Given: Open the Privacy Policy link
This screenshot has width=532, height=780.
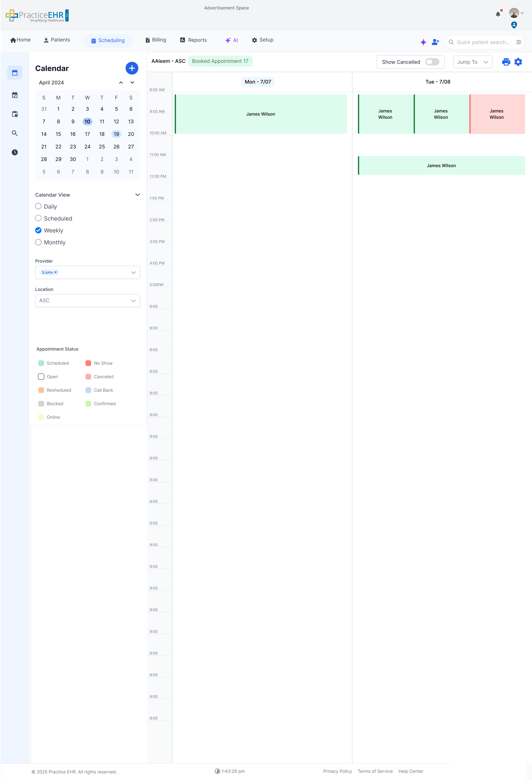Looking at the screenshot, I should point(337,771).
